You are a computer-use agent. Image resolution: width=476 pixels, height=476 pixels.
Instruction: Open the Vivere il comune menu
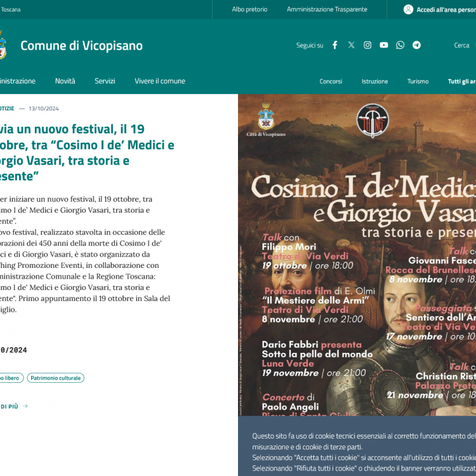pyautogui.click(x=160, y=81)
